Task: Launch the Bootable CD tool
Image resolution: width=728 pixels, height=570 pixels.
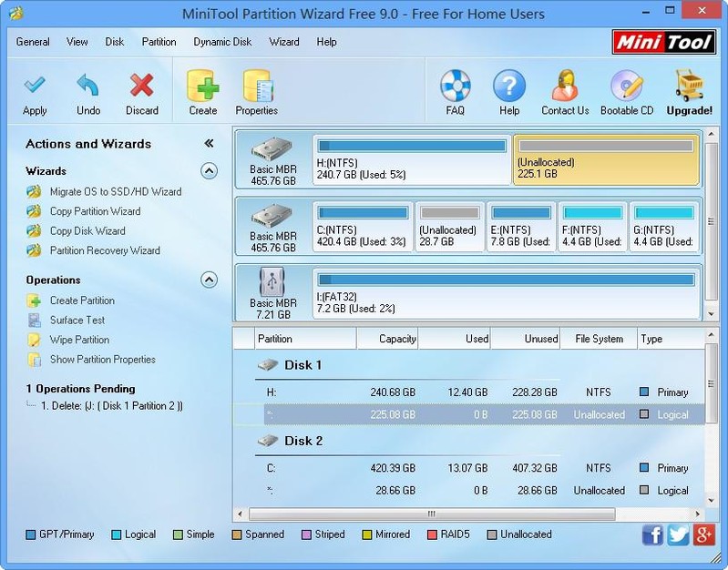Action: click(x=627, y=86)
